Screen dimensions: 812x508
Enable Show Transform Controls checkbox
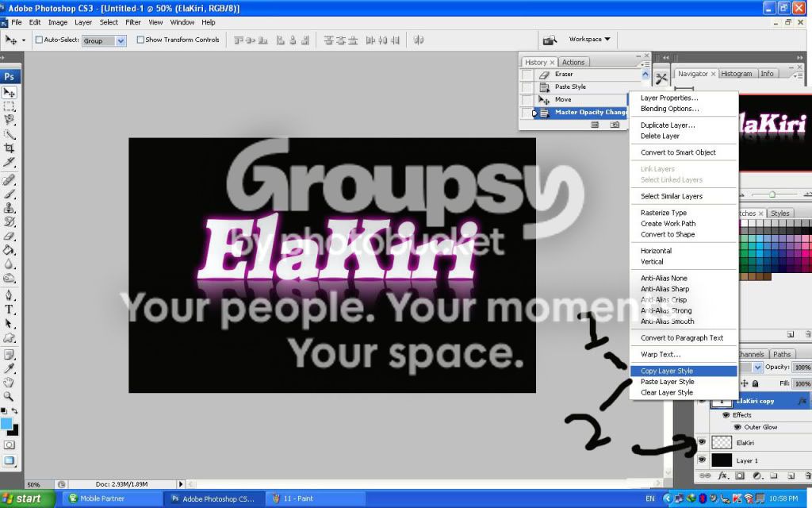point(140,40)
